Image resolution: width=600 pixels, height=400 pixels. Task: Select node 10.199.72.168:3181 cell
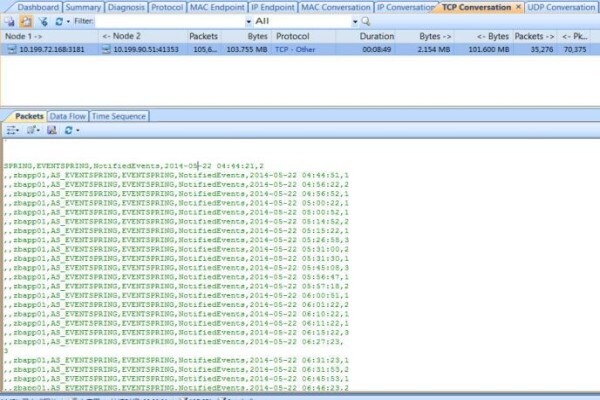point(52,49)
